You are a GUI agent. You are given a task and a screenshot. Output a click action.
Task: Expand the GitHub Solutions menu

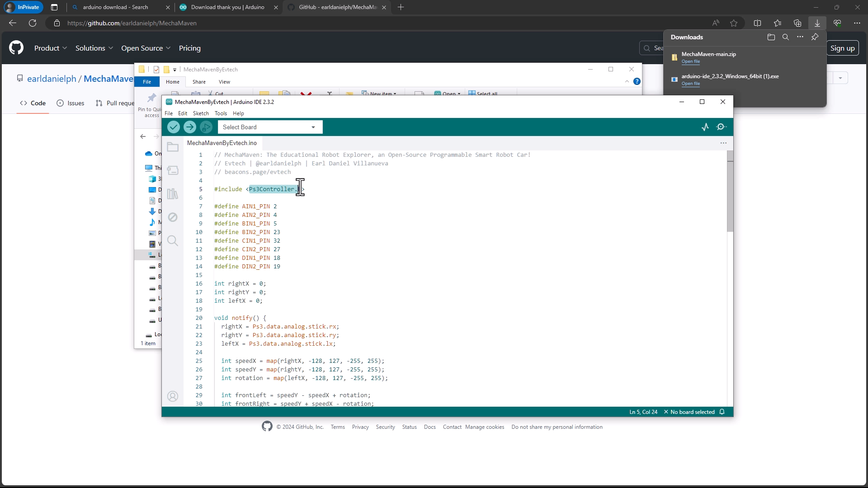pyautogui.click(x=94, y=48)
